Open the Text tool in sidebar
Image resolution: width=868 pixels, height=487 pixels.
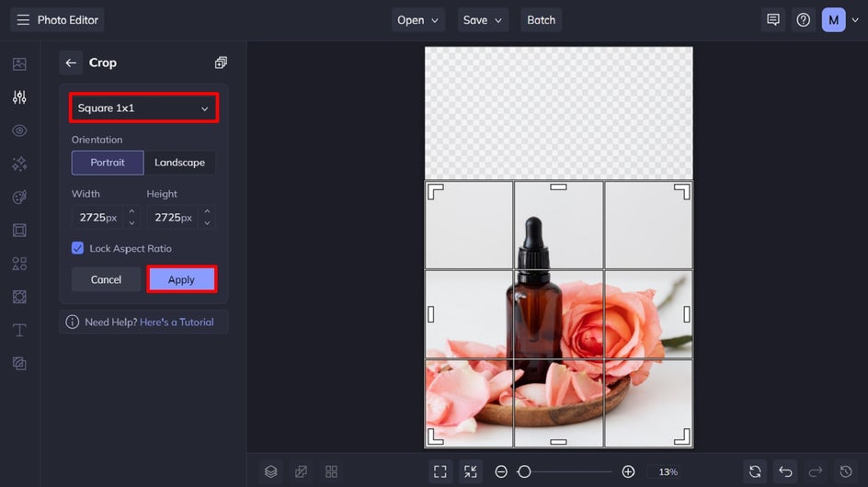pos(19,330)
